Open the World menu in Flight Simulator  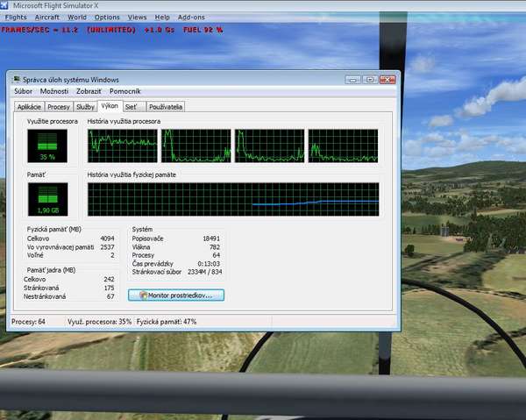pyautogui.click(x=77, y=18)
